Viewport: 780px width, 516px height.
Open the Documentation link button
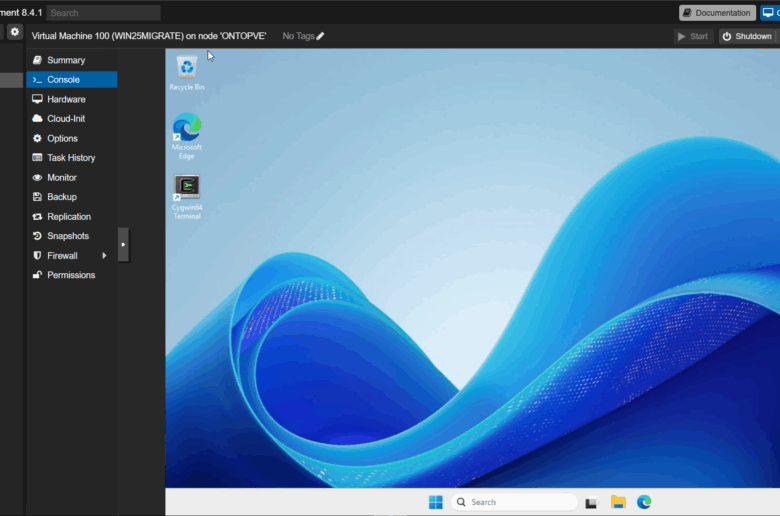coord(717,13)
